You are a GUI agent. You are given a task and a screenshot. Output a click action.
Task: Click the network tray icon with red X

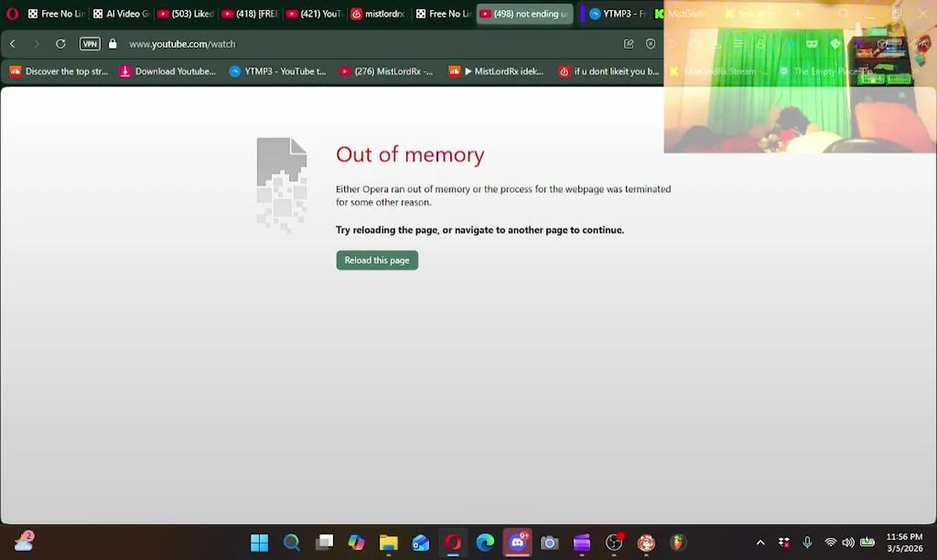(x=784, y=543)
